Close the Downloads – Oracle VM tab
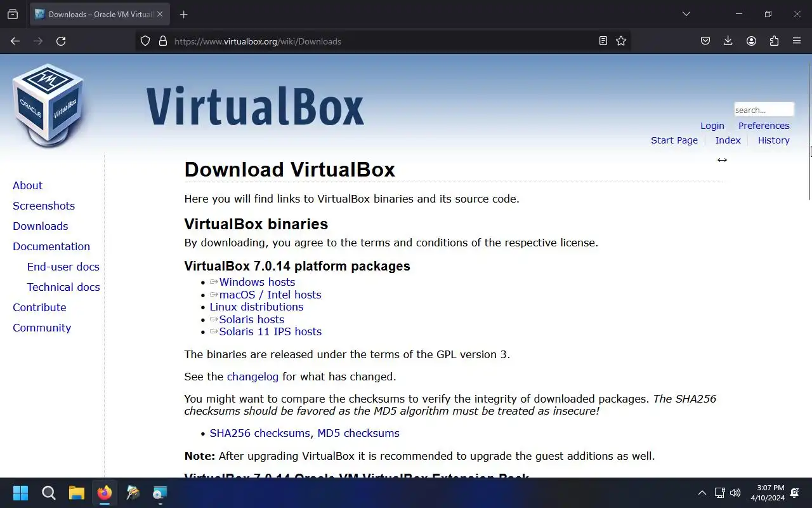 click(159, 14)
